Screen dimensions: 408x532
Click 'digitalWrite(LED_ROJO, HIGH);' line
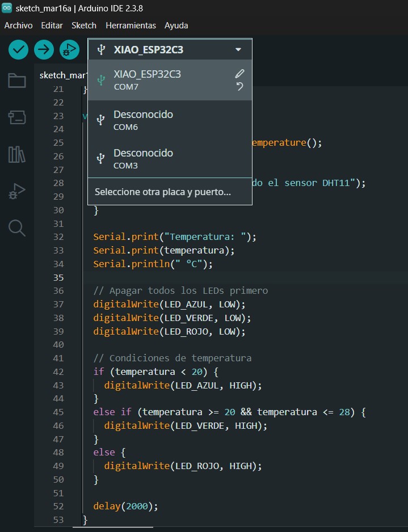tap(183, 466)
